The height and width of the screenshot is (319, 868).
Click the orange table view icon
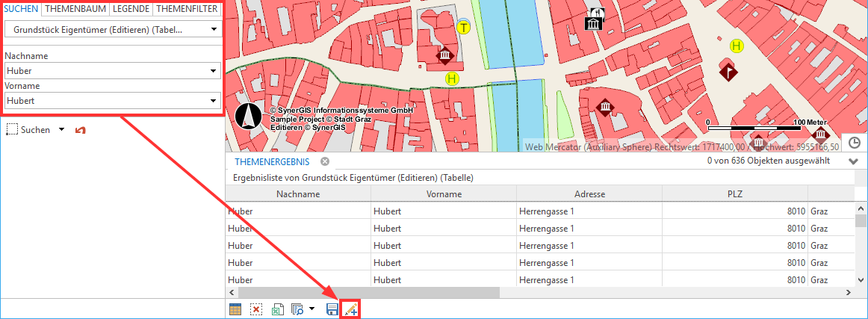point(235,309)
